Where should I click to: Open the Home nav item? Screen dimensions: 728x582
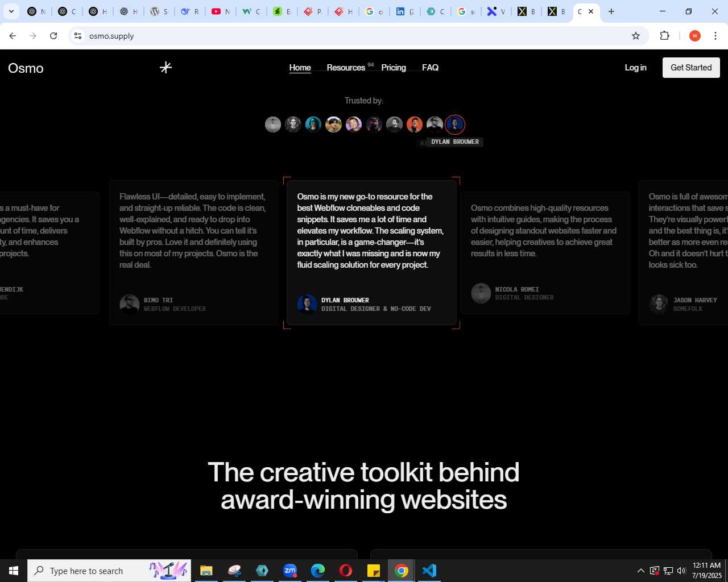[300, 68]
